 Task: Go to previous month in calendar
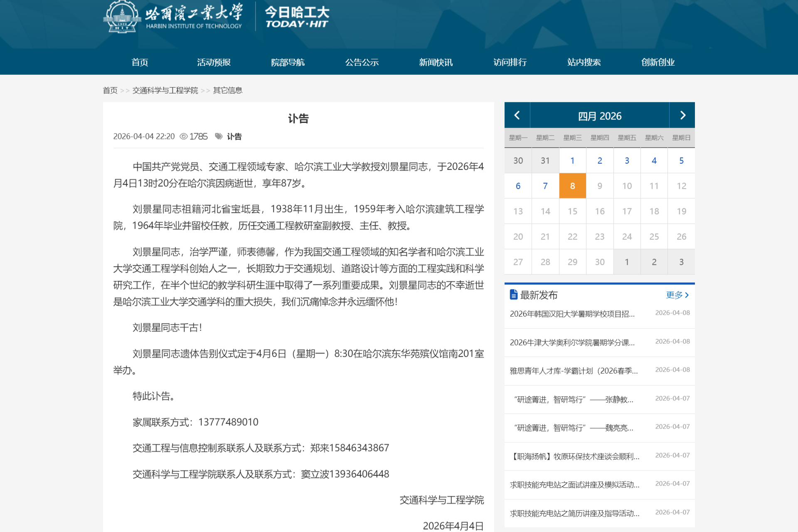coord(517,116)
